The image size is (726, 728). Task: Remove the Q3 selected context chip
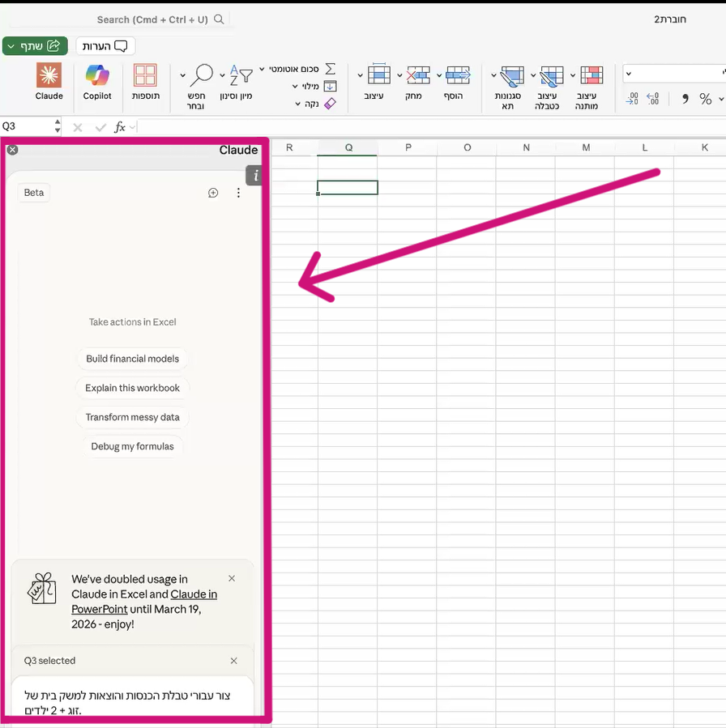pos(233,661)
